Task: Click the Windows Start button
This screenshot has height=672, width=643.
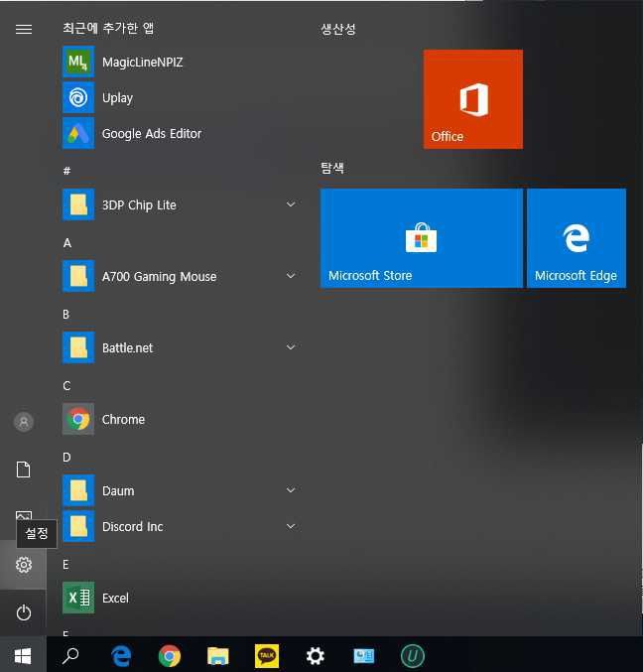Action: [23, 656]
